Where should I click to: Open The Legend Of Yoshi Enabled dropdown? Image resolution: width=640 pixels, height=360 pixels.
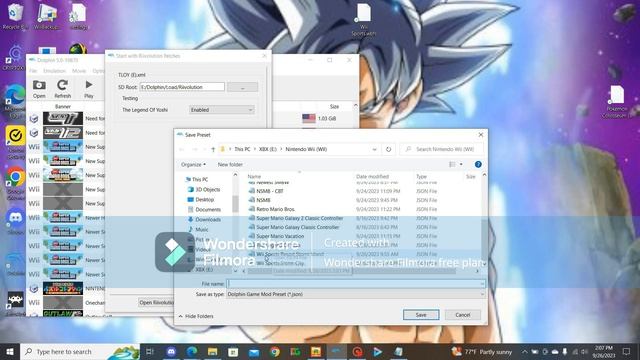click(x=222, y=110)
